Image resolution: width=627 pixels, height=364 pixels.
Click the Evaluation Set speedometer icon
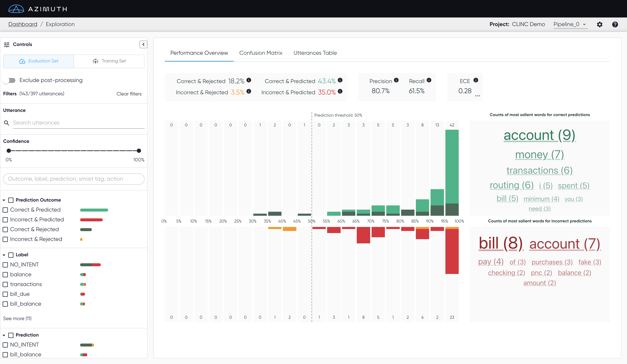pyautogui.click(x=22, y=61)
